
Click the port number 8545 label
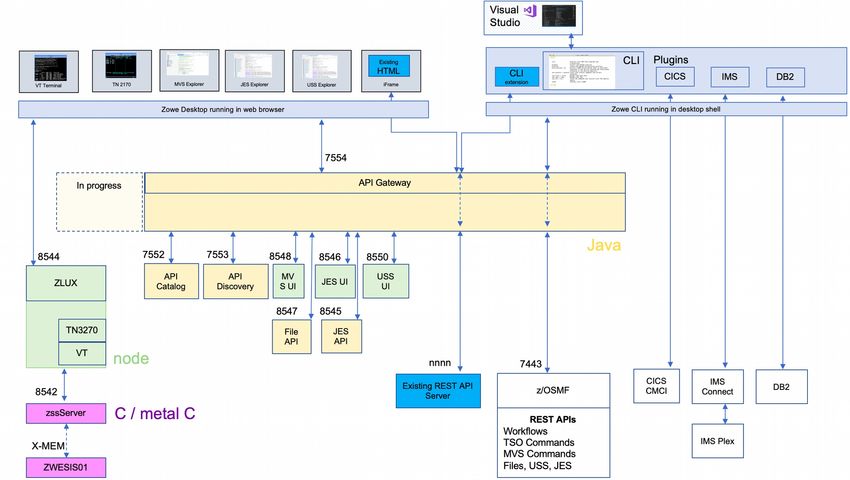click(x=331, y=311)
